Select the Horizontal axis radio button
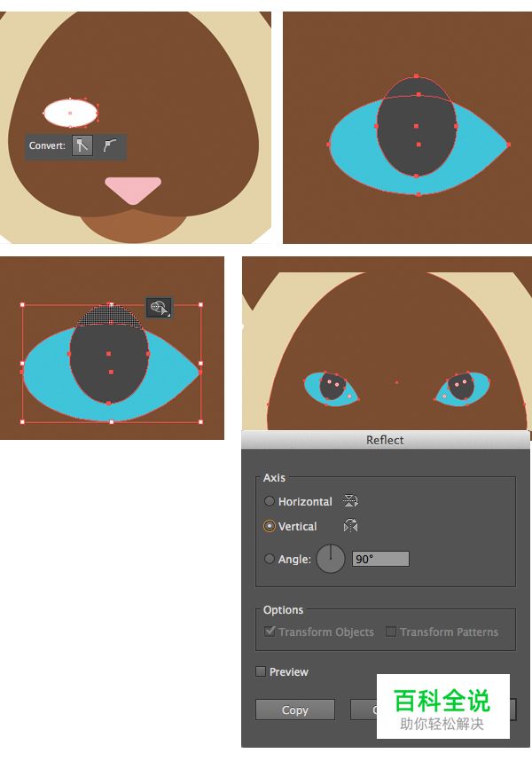This screenshot has width=532, height=761. pyautogui.click(x=270, y=501)
